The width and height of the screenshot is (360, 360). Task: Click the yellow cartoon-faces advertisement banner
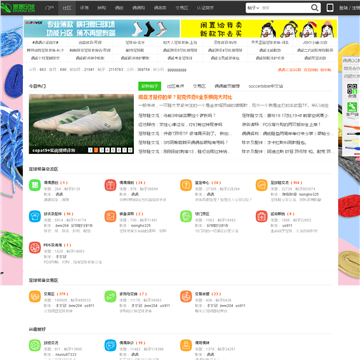(259, 29)
